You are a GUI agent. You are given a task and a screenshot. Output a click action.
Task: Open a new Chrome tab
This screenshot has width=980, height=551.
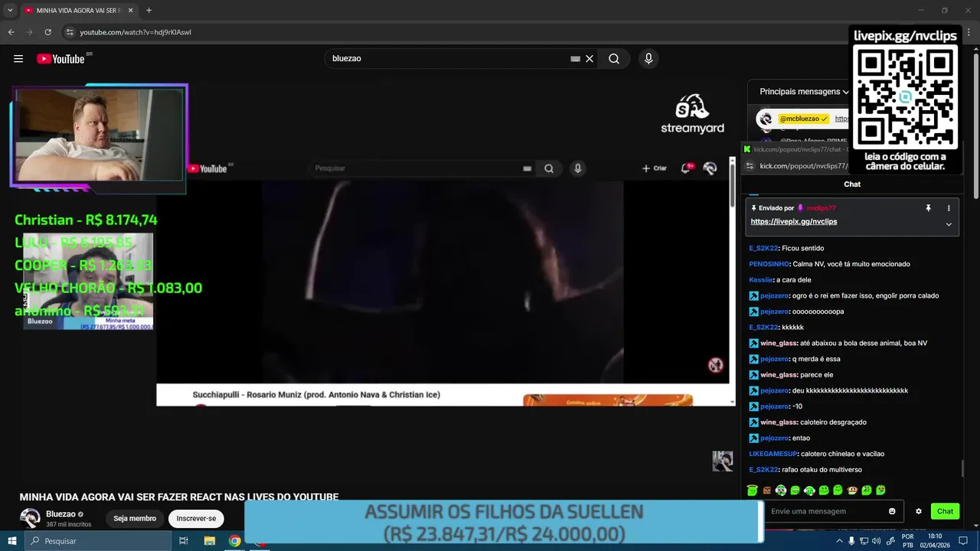(x=149, y=11)
